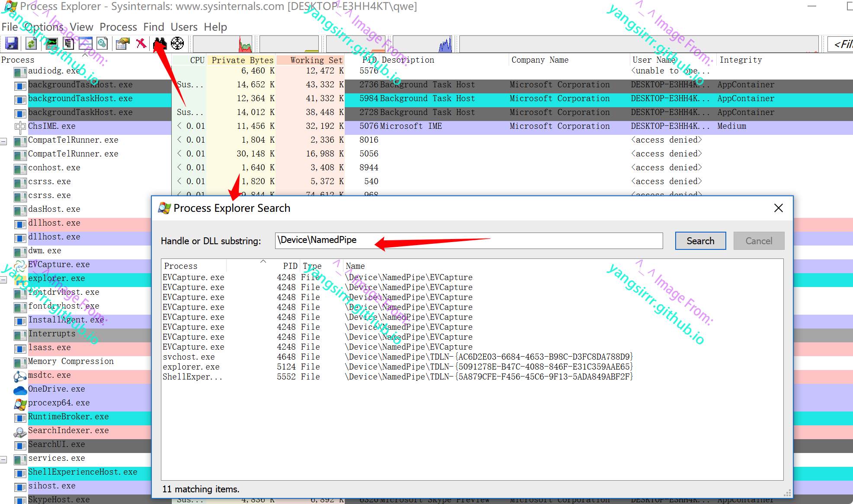Click the red Kill Process icon
Image resolution: width=853 pixels, height=504 pixels.
pos(141,43)
